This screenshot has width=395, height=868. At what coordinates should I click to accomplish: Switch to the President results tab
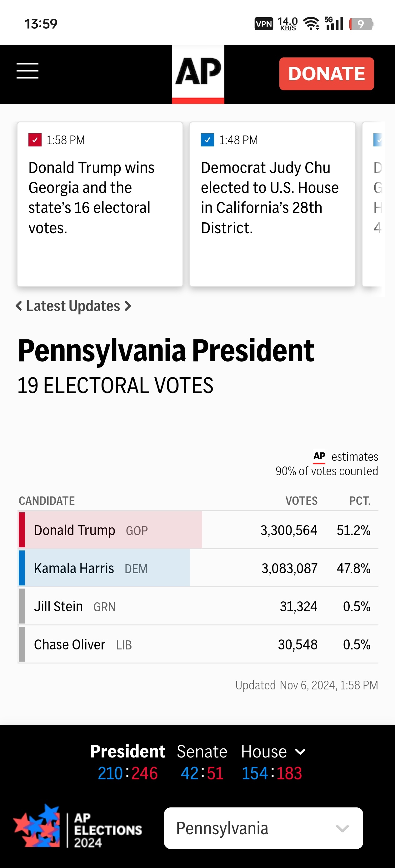click(x=127, y=752)
